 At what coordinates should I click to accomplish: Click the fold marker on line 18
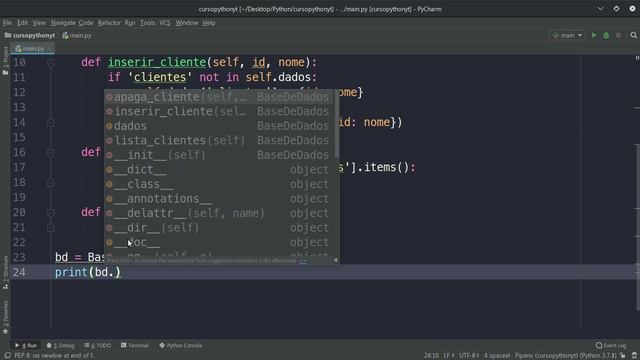point(51,182)
